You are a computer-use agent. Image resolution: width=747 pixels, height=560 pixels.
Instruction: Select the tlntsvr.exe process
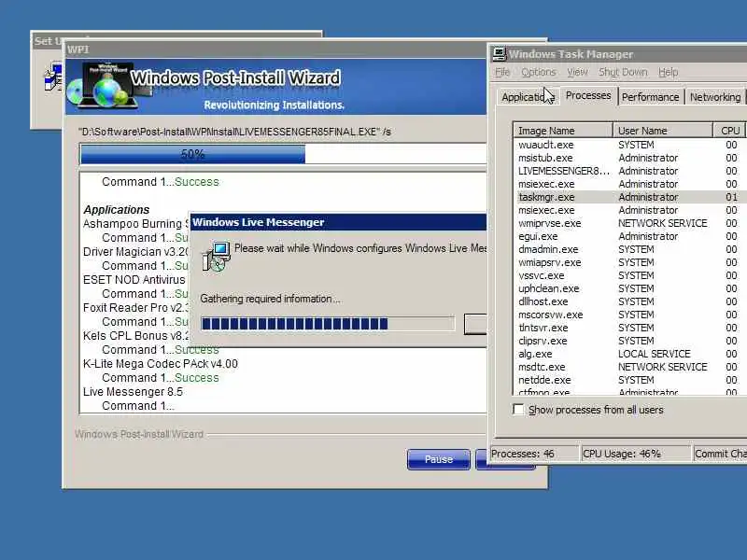[x=628, y=329]
